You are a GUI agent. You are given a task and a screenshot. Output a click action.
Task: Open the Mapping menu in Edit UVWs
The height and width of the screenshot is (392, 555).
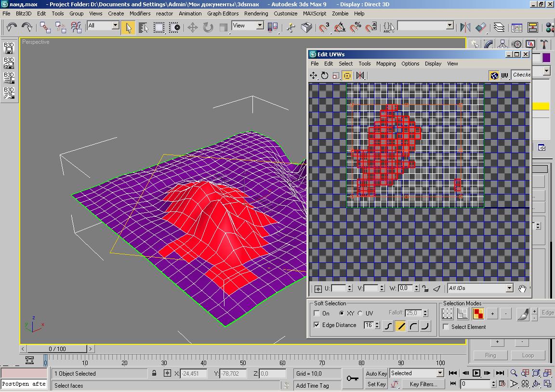pyautogui.click(x=385, y=64)
